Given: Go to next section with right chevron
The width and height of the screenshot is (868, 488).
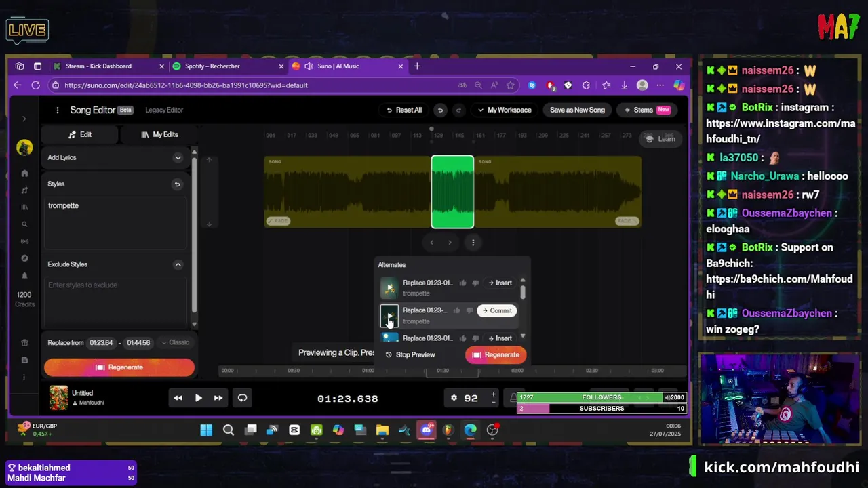Looking at the screenshot, I should (x=450, y=242).
